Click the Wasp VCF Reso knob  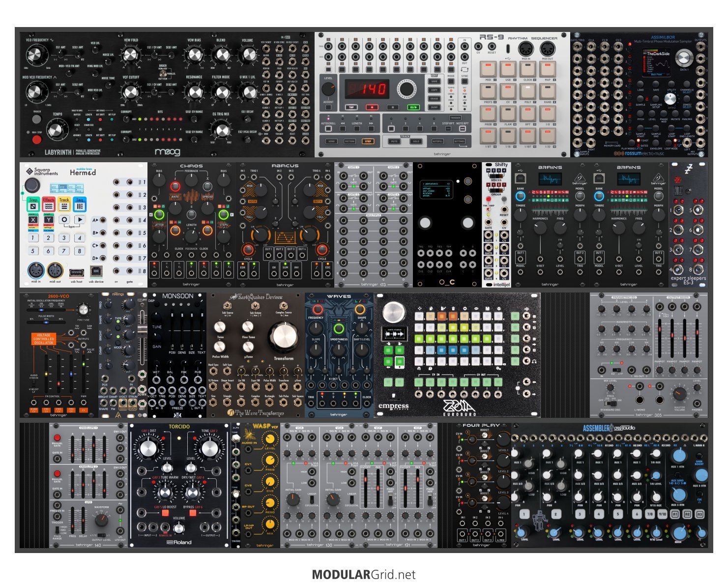pyautogui.click(x=270, y=503)
